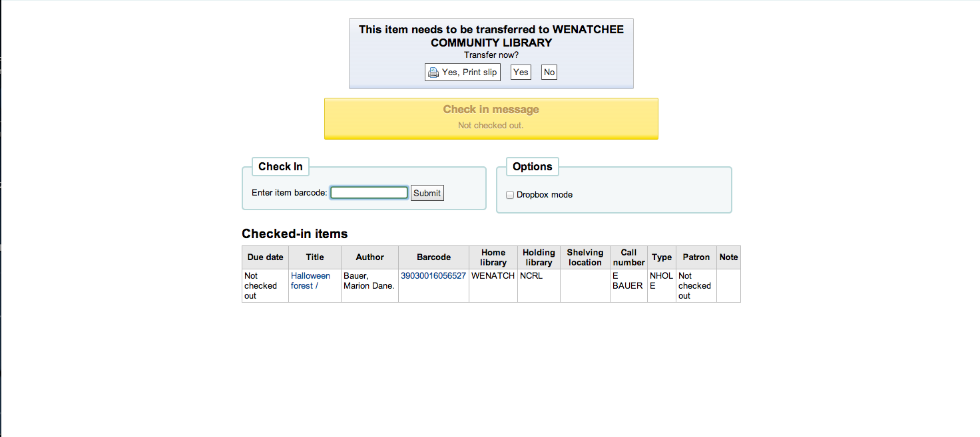Confirm transfer with the plain Yes button
Screen dimensions: 980x437
(521, 73)
